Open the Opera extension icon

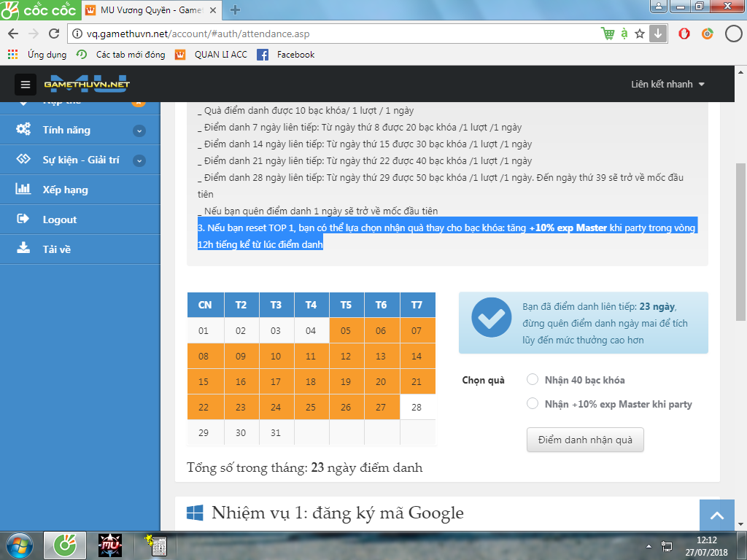point(684,34)
